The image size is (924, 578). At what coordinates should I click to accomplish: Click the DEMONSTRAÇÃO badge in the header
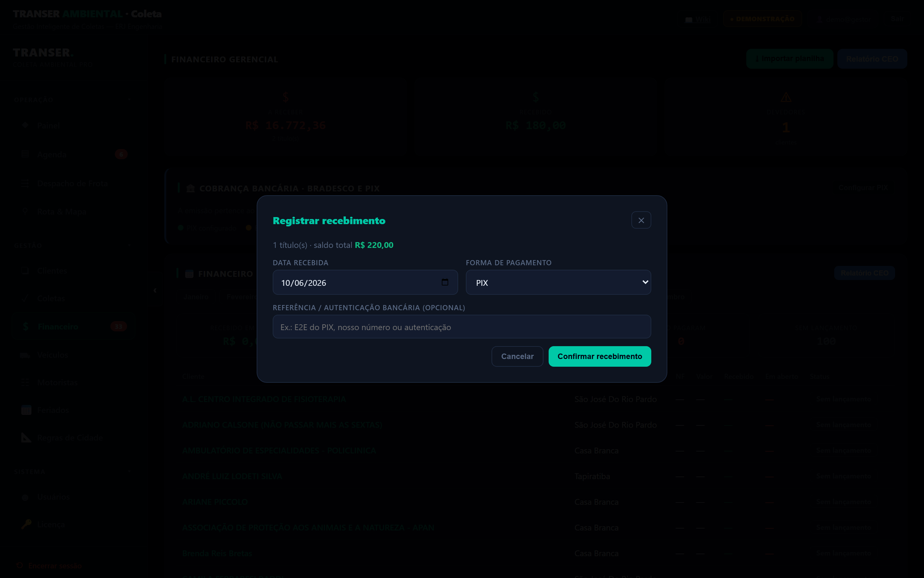[762, 19]
